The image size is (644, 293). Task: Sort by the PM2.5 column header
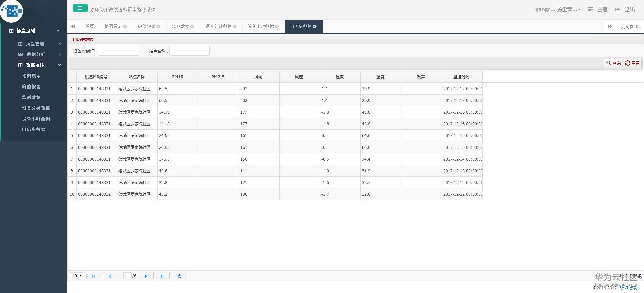[x=218, y=77]
